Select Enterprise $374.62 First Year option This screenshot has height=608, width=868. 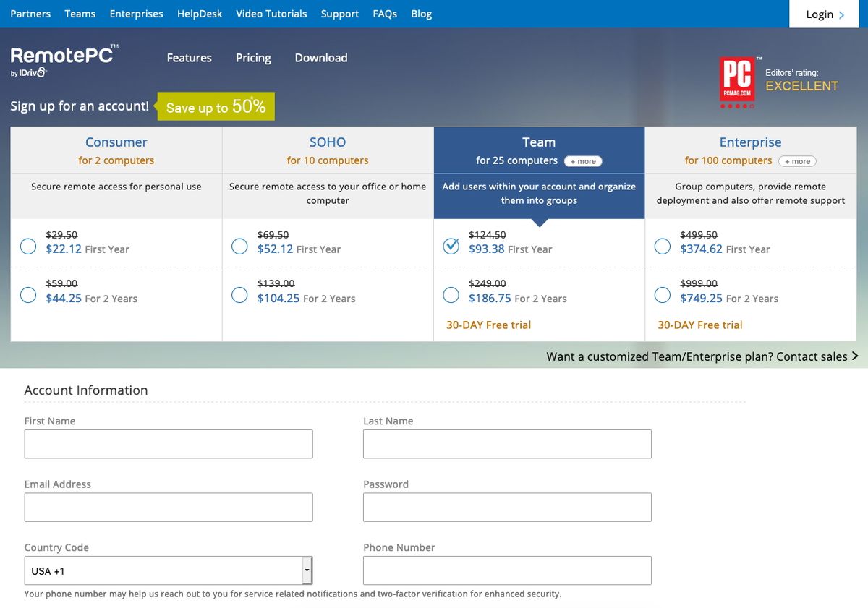point(662,246)
